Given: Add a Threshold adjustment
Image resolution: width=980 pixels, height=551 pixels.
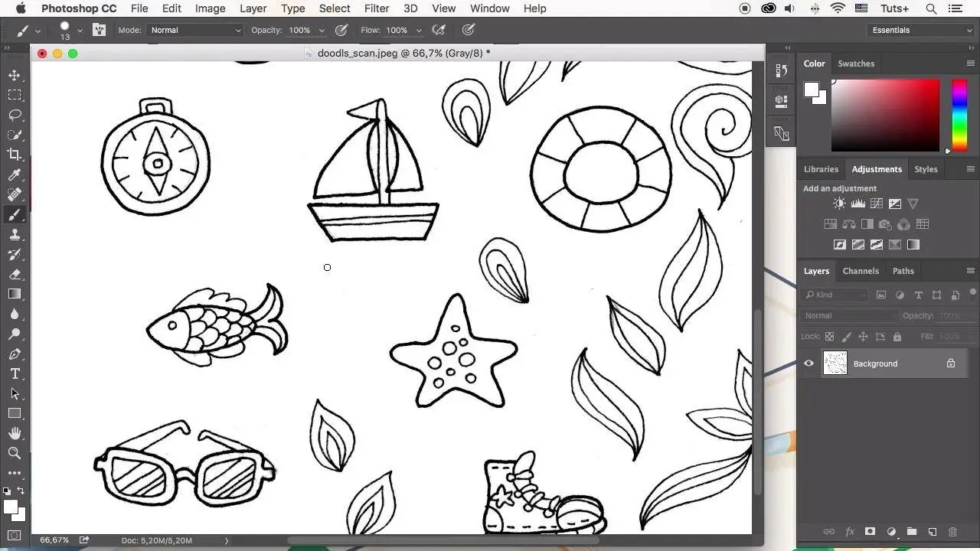Looking at the screenshot, I should tap(877, 245).
